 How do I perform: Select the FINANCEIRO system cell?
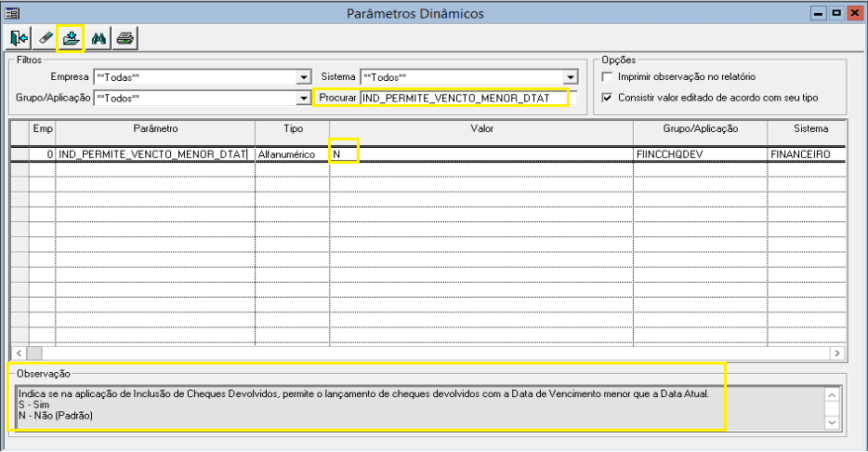click(x=807, y=154)
